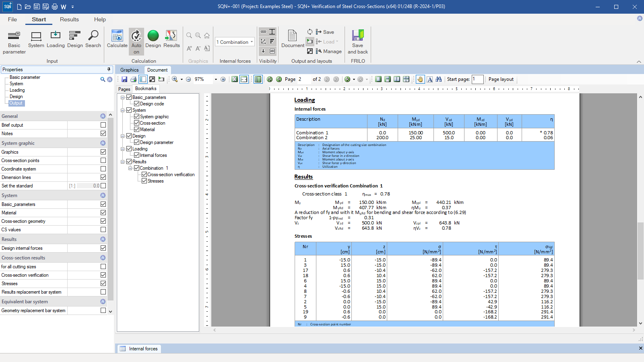Collapse the Loading bookmark tree node

pos(123,149)
